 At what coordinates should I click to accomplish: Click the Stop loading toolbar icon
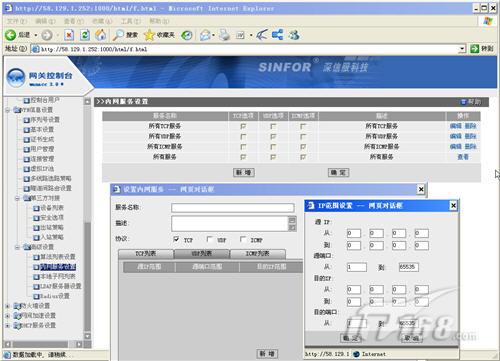(69, 35)
